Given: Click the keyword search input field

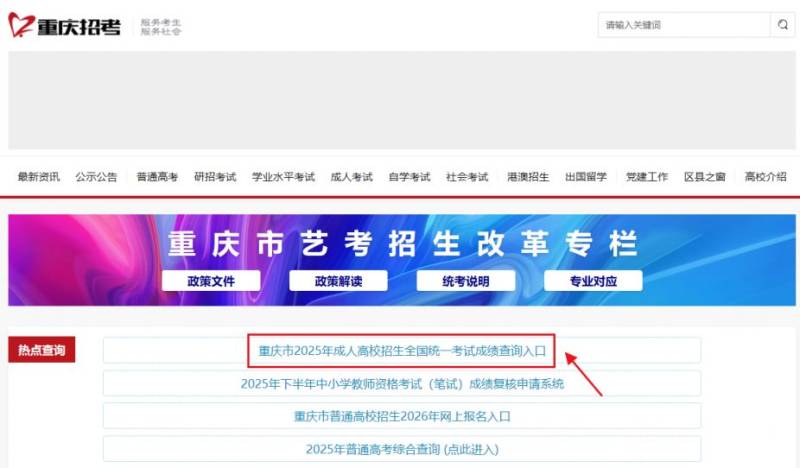Looking at the screenshot, I should pos(683,25).
